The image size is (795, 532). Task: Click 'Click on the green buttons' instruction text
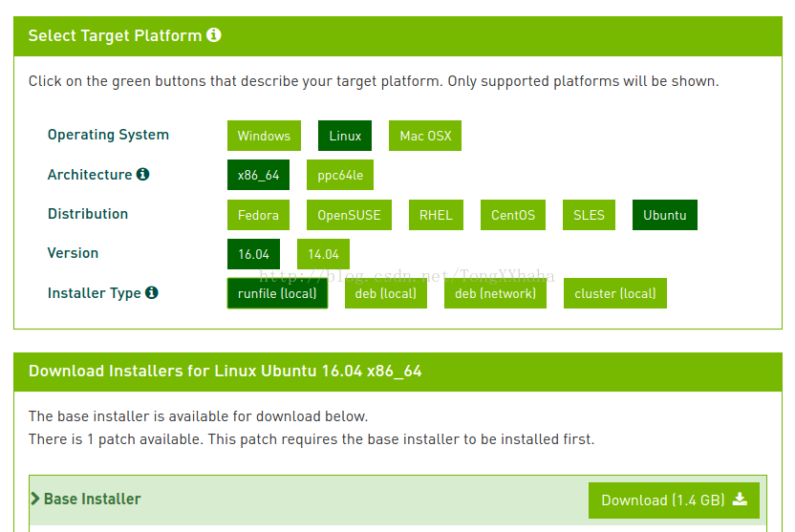pos(374,81)
